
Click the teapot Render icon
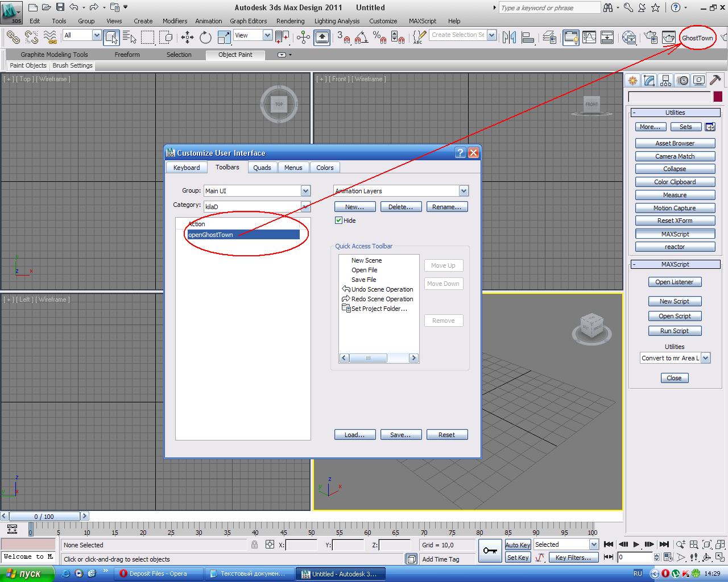click(x=668, y=38)
